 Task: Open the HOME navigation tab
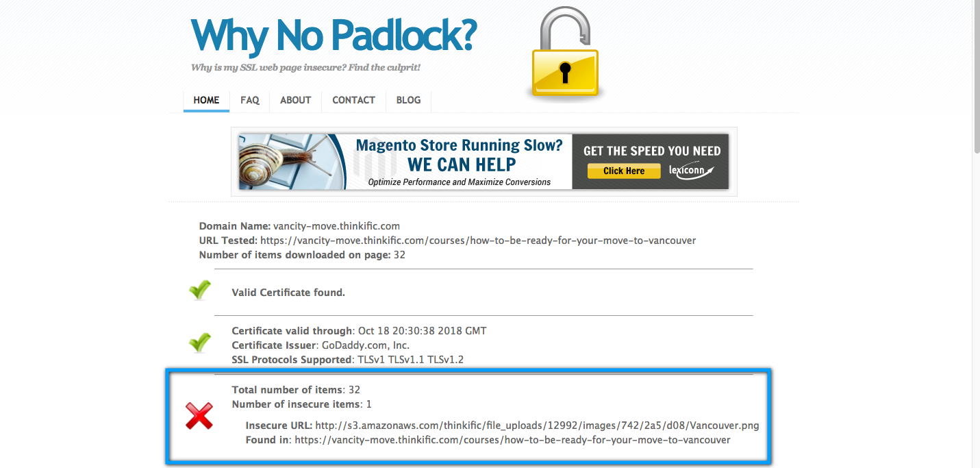[x=206, y=100]
